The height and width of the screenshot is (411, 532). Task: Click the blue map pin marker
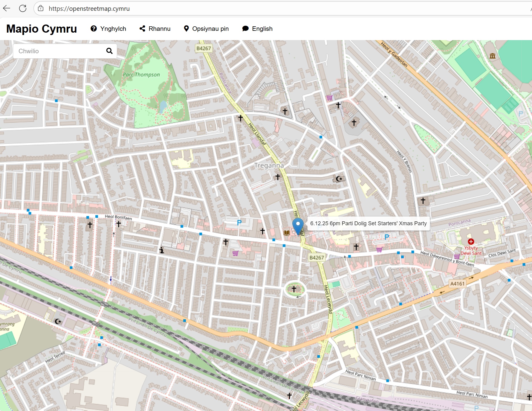298,225
